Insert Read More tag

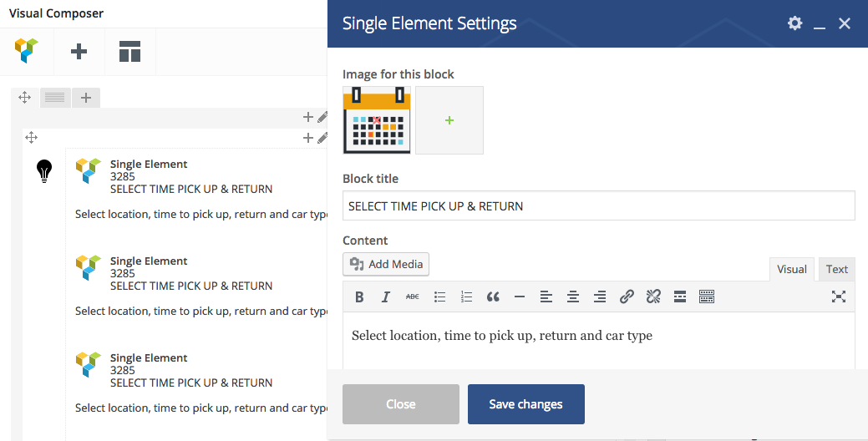680,297
